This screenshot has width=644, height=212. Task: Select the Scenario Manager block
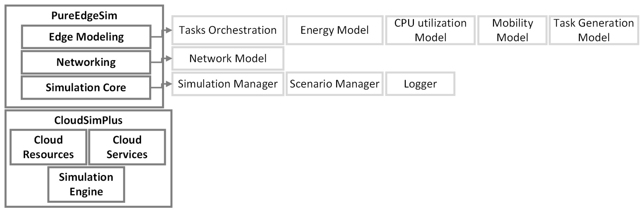coord(334,84)
